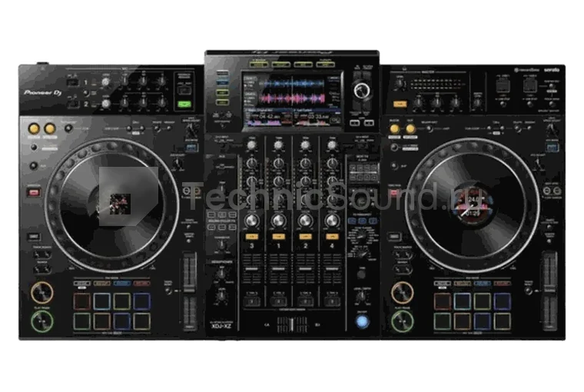Hit the green Play/Pause button on right deck
This screenshot has height=392, width=584.
point(402,321)
